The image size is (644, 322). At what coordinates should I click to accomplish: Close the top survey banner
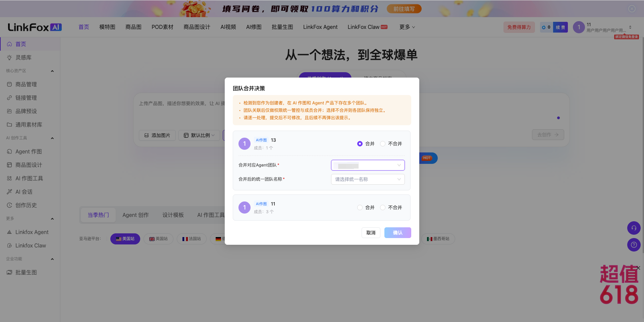click(632, 9)
